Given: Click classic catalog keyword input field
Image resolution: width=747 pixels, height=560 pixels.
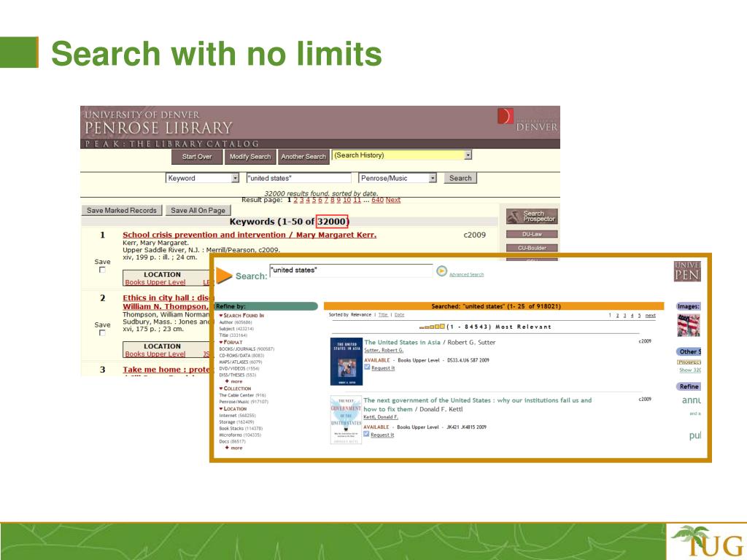Looking at the screenshot, I should pos(298,178).
